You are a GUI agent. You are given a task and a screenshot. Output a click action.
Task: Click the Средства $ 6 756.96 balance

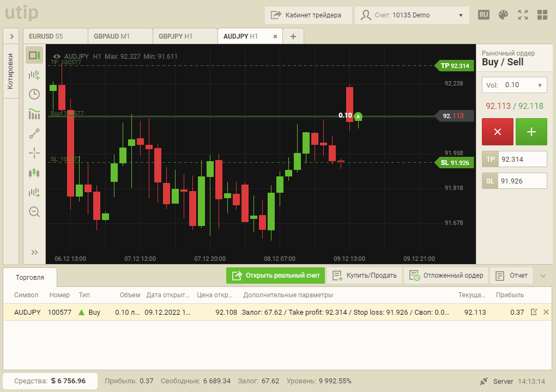[50, 381]
